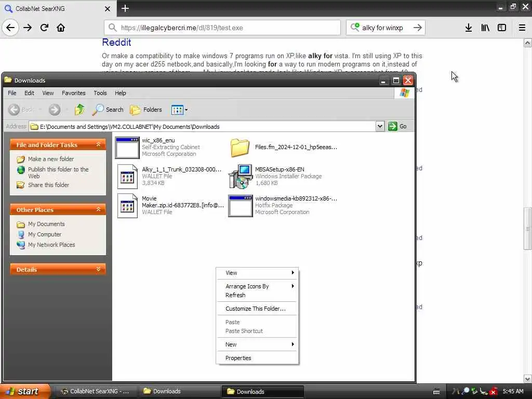
Task: Open Arrange Icons By submenu
Action: click(257, 286)
